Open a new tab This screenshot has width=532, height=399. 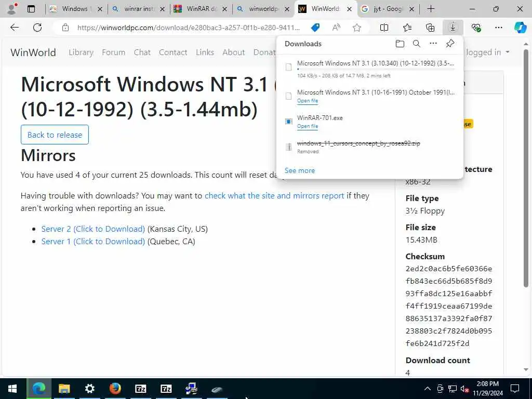click(431, 9)
